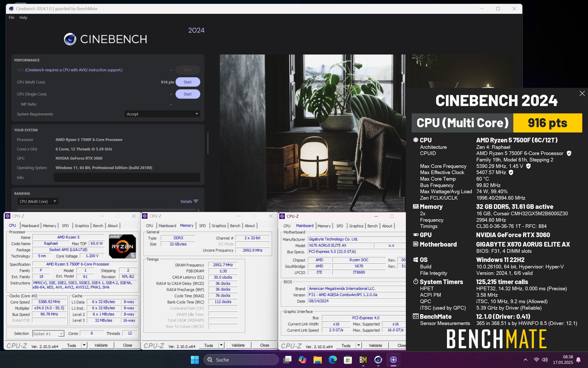Click CPUID verified shield icon
Image resolution: width=588 pixels, height=368 pixels.
coord(569,153)
